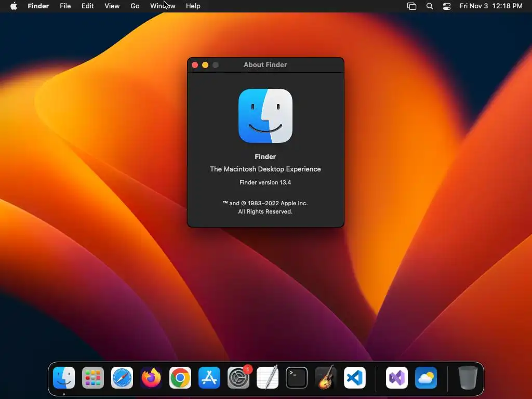
Task: Open Google Chrome in the dock
Action: [x=180, y=378]
